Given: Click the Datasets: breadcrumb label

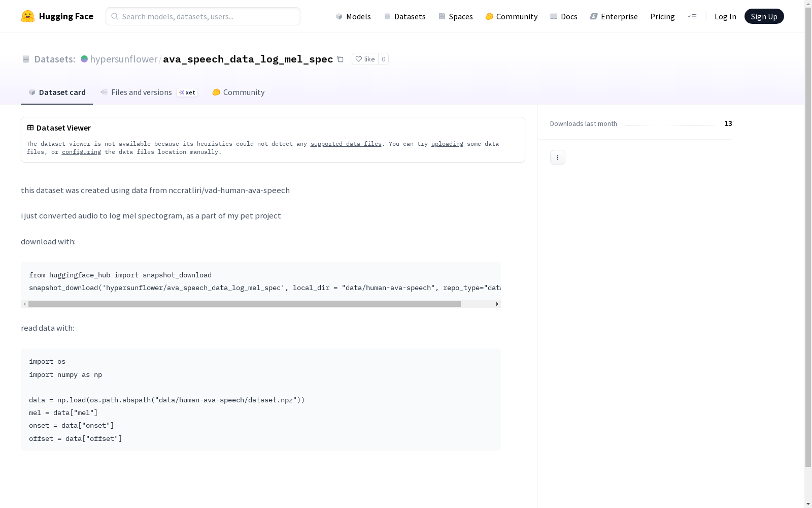Looking at the screenshot, I should (54, 59).
